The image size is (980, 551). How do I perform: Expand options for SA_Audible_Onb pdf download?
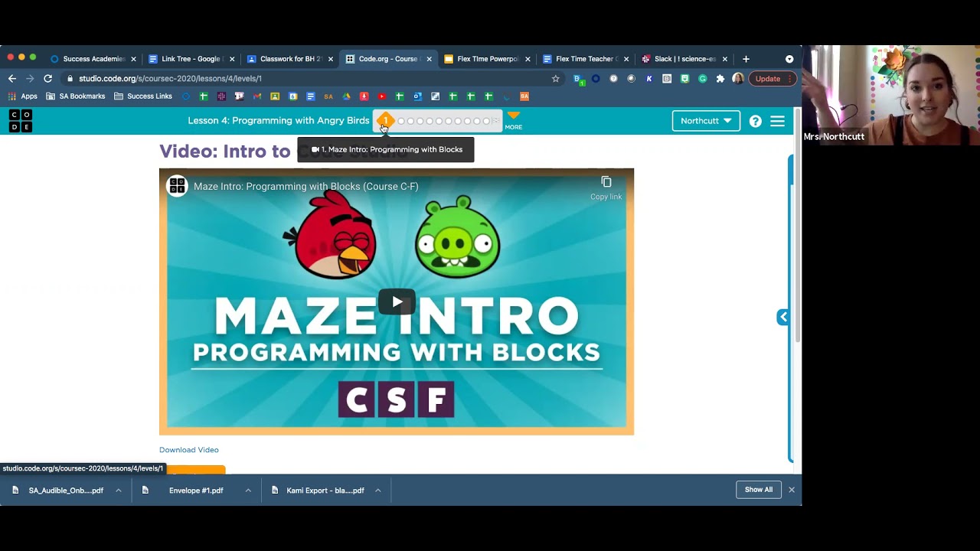(x=119, y=491)
